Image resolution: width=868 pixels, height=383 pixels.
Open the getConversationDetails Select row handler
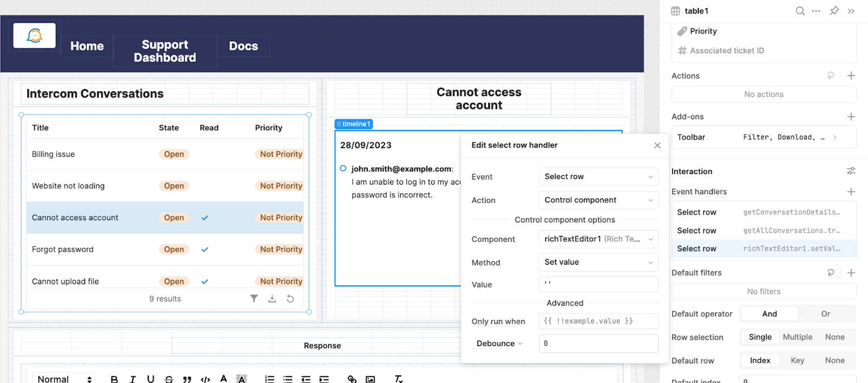[764, 212]
